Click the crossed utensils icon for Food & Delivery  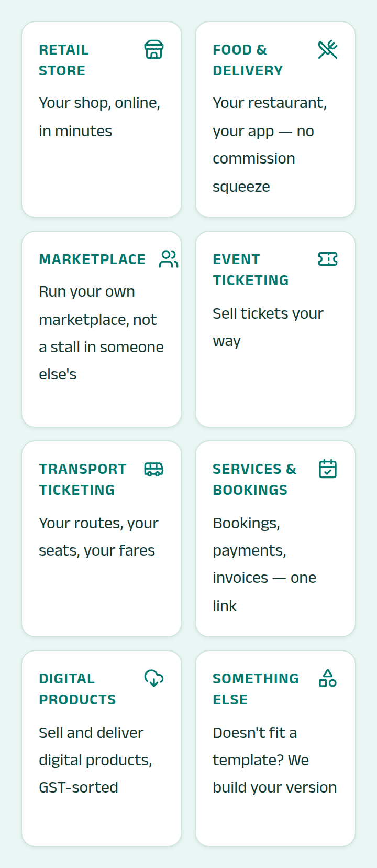[328, 49]
